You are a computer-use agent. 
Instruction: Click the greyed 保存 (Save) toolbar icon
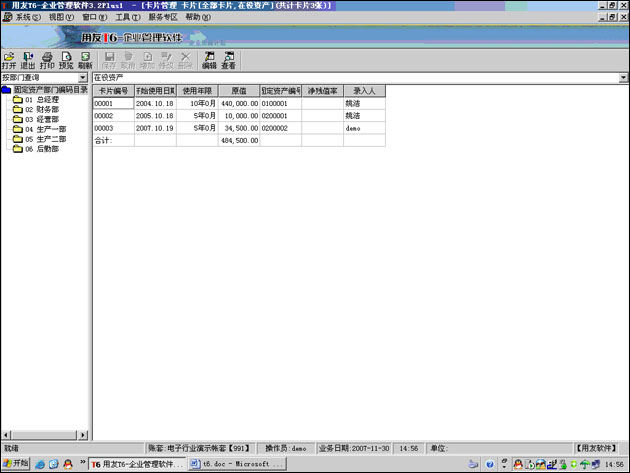coord(109,61)
